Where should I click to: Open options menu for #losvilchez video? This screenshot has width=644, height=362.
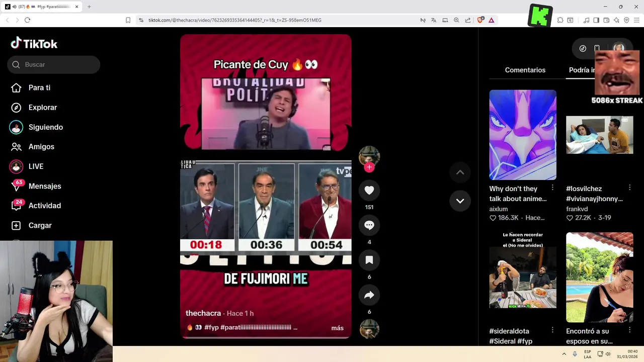click(x=629, y=188)
